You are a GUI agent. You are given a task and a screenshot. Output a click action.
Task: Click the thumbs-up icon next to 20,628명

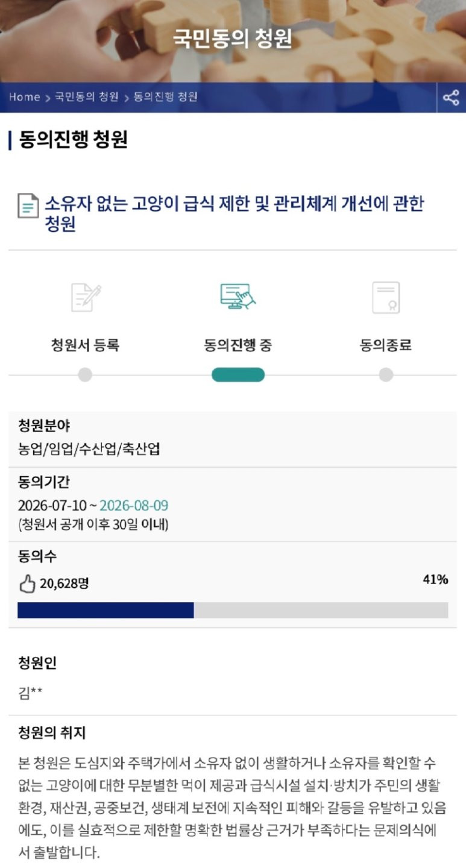[x=27, y=583]
